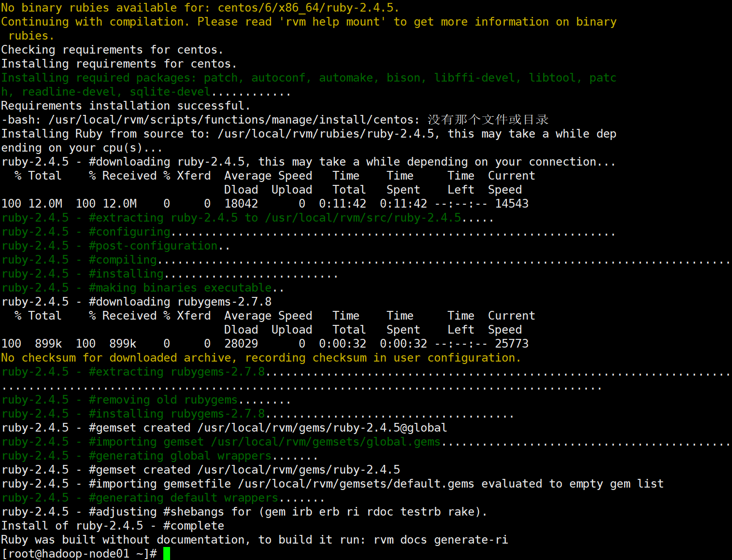Viewport: 732px width, 560px height.
Task: Click the '-bash:' error line path
Action: click(234, 119)
